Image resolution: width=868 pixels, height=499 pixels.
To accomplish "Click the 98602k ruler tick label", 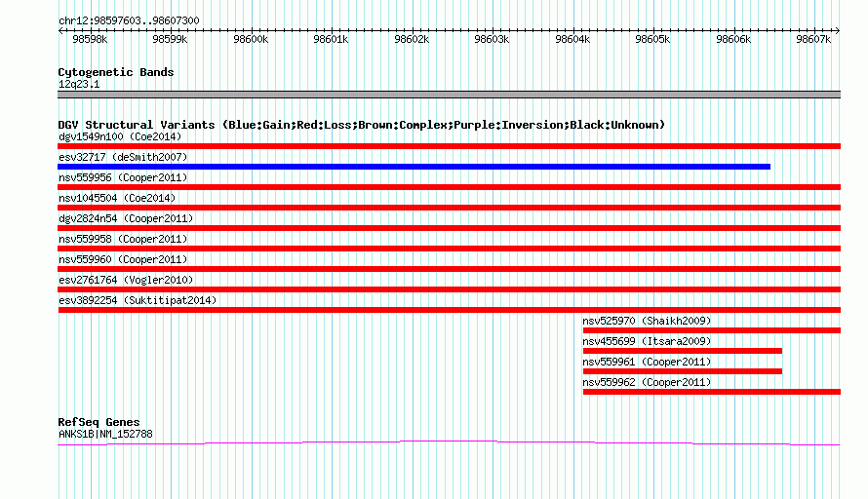I will coord(412,39).
